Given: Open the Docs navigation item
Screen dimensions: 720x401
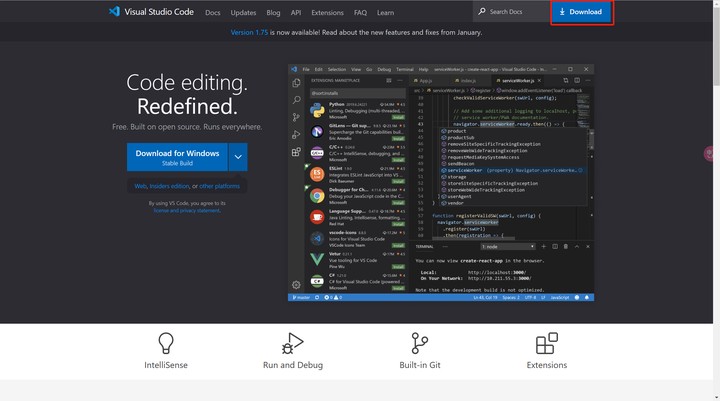Looking at the screenshot, I should (x=213, y=13).
